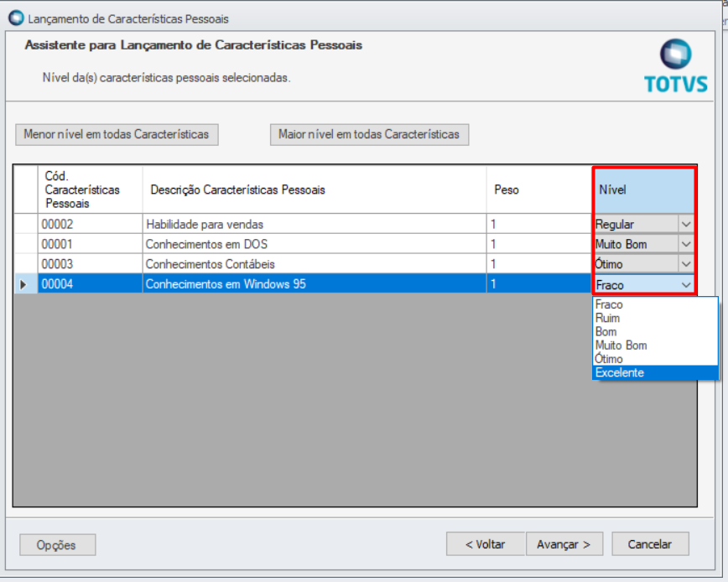728x582 pixels.
Task: Click 'Maior nível em todas Características' button
Action: point(369,134)
